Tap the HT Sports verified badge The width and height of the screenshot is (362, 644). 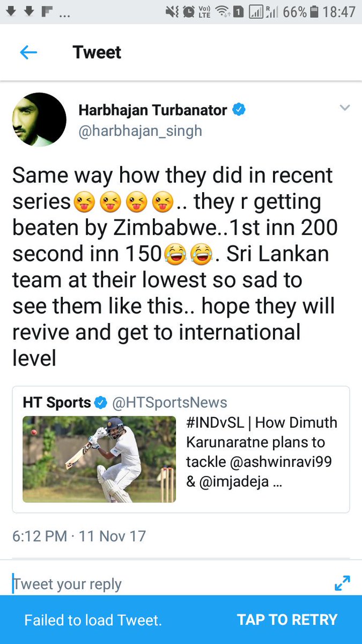point(100,402)
